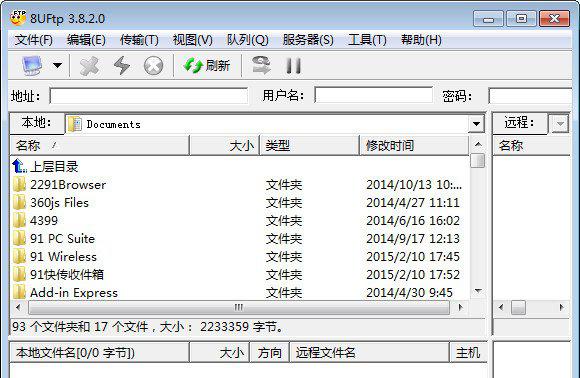Viewport: 580px width, 378px height.
Task: Click the 本地文件名 queue column header
Action: [99, 352]
